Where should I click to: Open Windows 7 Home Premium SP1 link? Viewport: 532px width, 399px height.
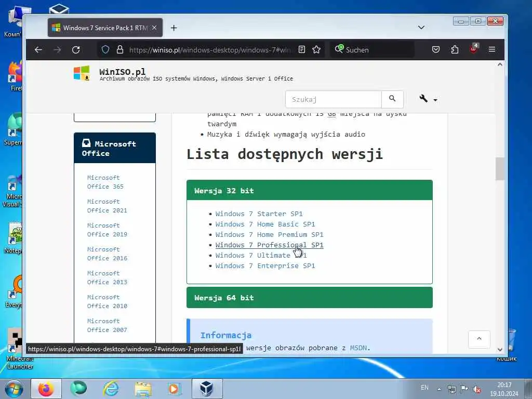pyautogui.click(x=270, y=235)
